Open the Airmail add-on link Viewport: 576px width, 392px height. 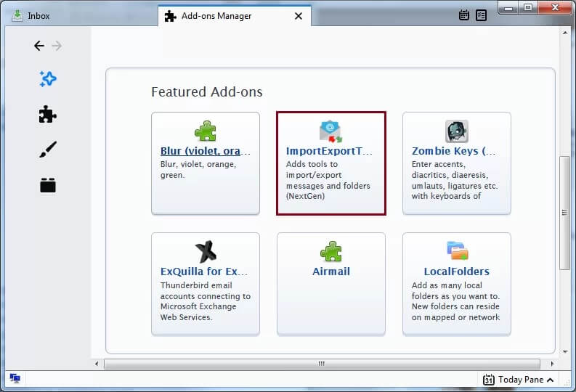[x=331, y=271]
